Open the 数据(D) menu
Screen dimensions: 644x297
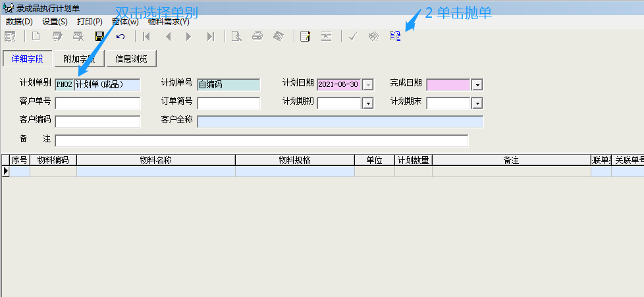(x=19, y=21)
